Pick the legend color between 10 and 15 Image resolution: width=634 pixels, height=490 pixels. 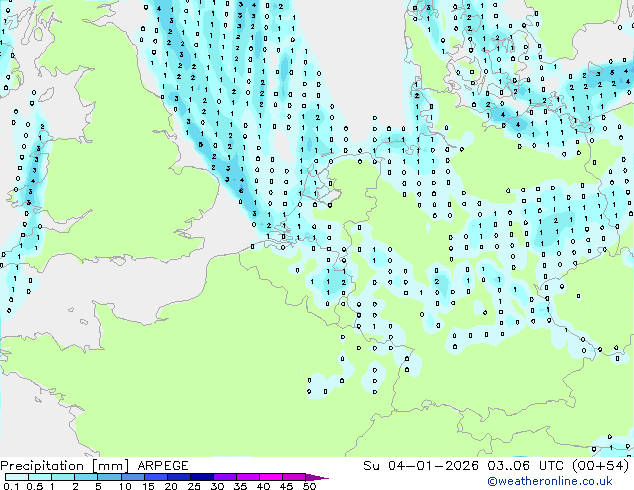[133, 477]
